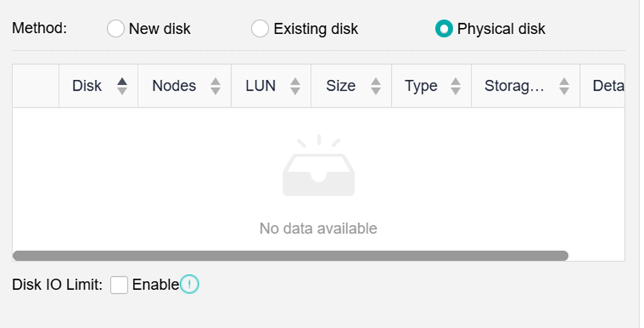Enable the Disk IO Limit checkbox

119,285
